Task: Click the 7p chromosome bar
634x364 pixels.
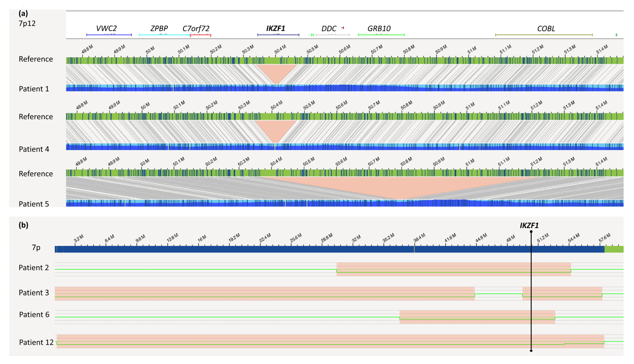Action: (325, 249)
